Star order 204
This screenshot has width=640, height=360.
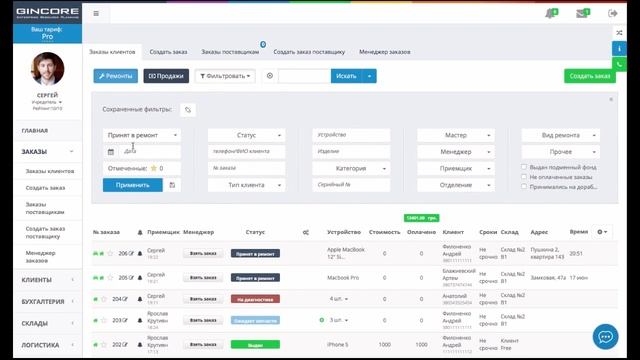[104, 299]
